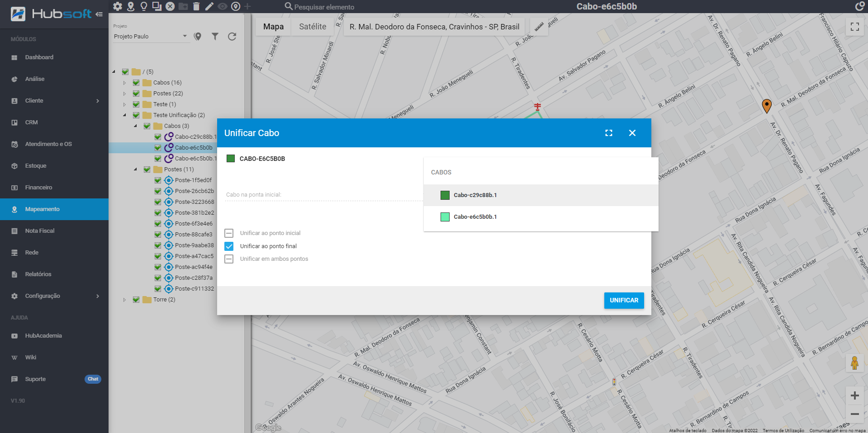
Task: Expand the Unificar Cabo dialog fullscreen
Action: [x=609, y=133]
